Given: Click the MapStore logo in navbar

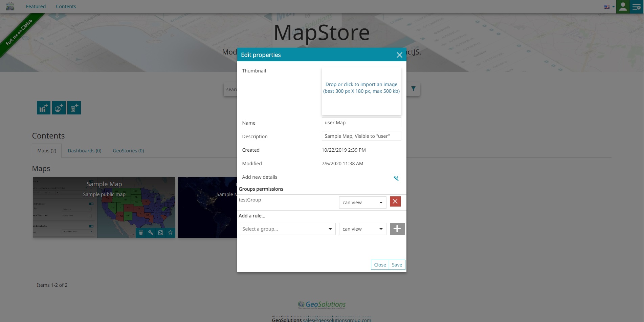Looking at the screenshot, I should [10, 6].
